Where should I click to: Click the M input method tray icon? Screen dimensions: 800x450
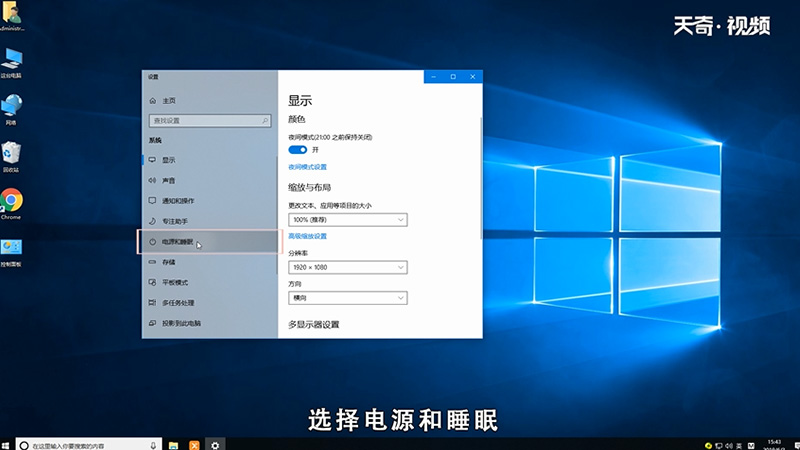click(751, 446)
